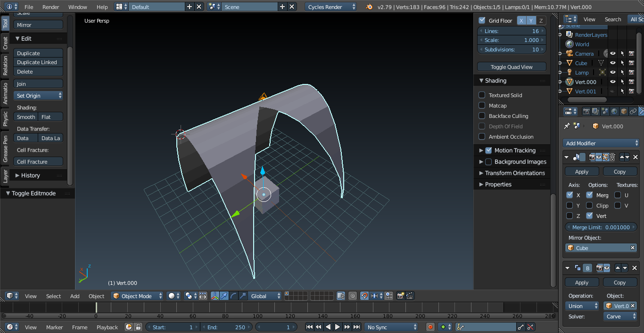644x333 pixels.
Task: Toggle the snap magnet icon in viewport header
Action: [x=364, y=296]
